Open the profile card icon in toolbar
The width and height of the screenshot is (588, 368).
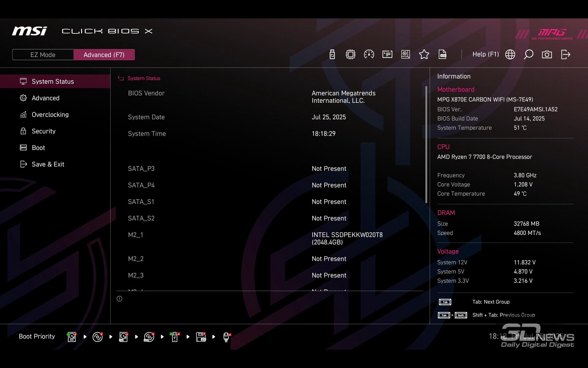387,55
